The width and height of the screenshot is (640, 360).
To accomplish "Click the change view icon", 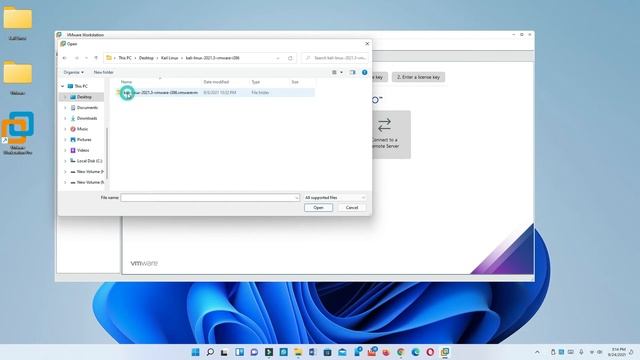I will pyautogui.click(x=334, y=72).
